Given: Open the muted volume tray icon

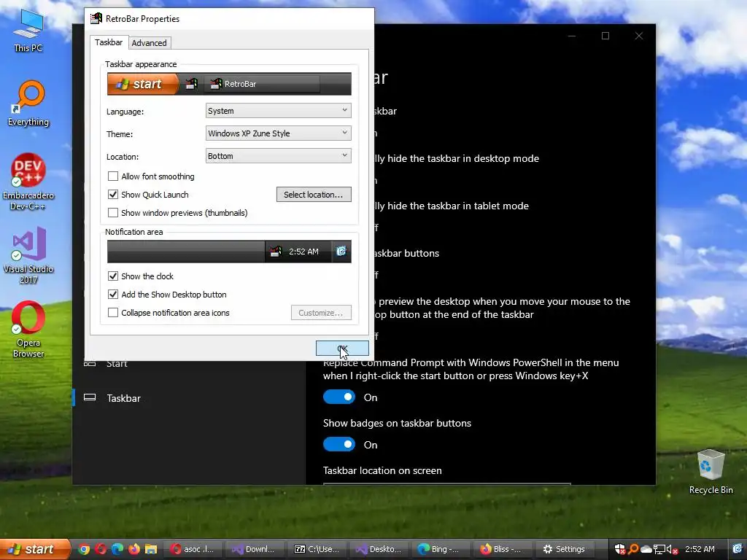Looking at the screenshot, I should [672, 549].
